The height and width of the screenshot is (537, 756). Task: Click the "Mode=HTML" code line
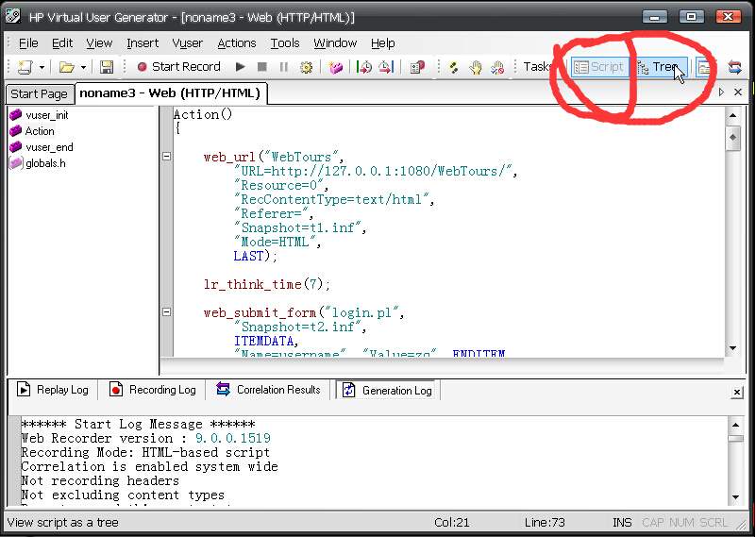(x=277, y=242)
